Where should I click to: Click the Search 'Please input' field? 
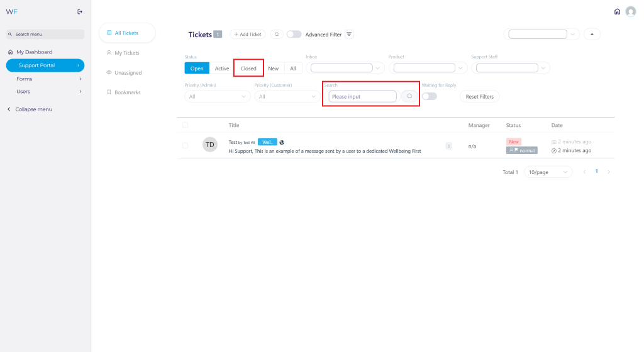pyautogui.click(x=362, y=97)
